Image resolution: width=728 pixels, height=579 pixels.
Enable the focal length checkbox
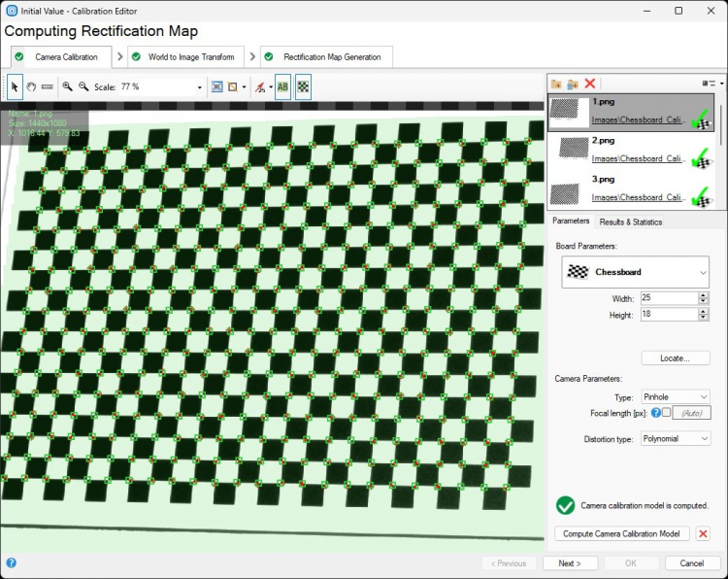(x=666, y=413)
